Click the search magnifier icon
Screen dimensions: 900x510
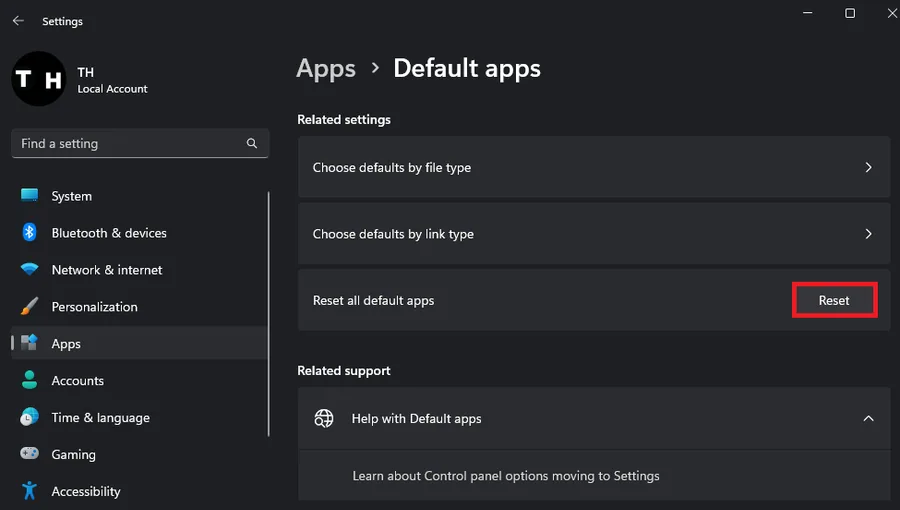pos(251,143)
